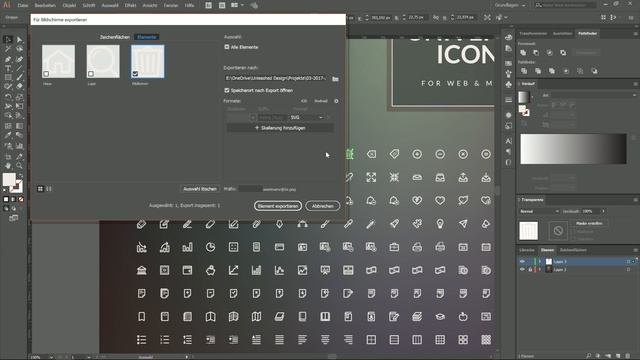Open the Objekt menu
Viewport: 640px width, 360px height.
click(69, 5)
